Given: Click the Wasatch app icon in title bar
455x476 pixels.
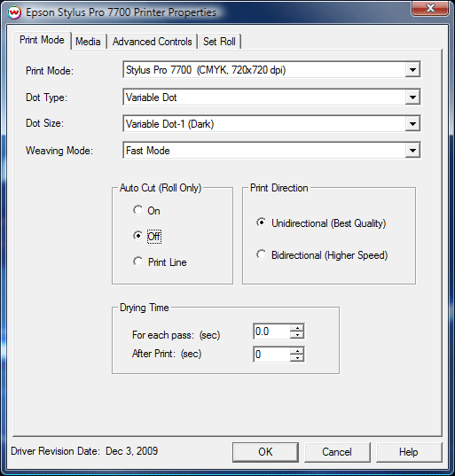Looking at the screenshot, I should [x=14, y=12].
